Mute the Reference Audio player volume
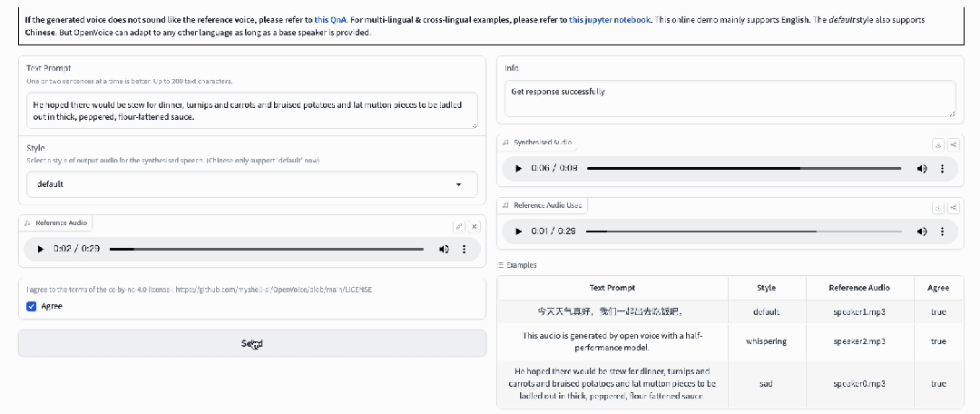The height and width of the screenshot is (414, 980). click(444, 249)
